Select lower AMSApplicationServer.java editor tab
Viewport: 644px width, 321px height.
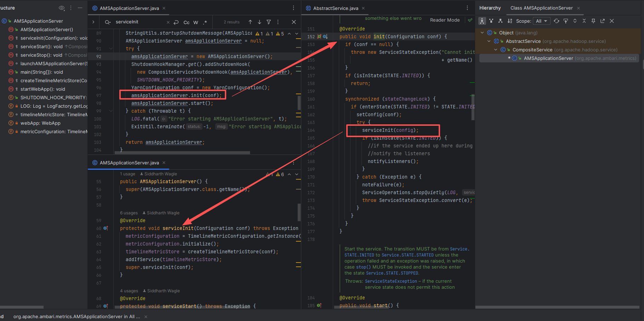pos(129,163)
